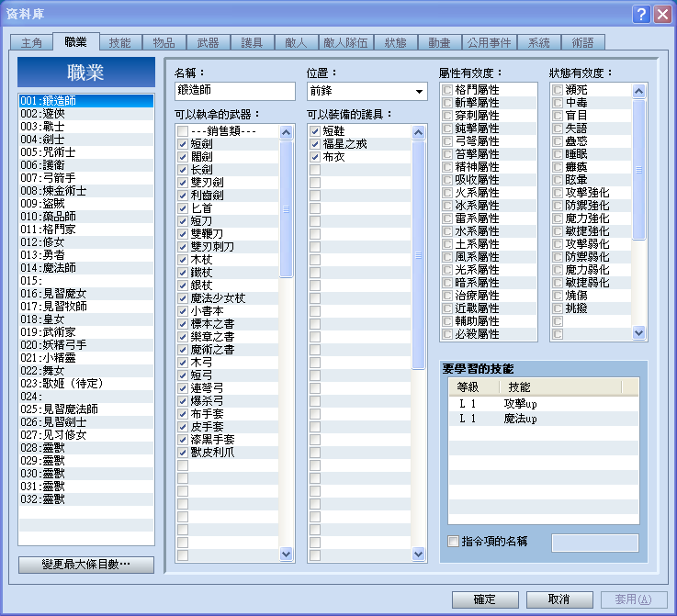Switch to the 公用事件 tab
Screen dimensions: 677x616
[x=489, y=43]
